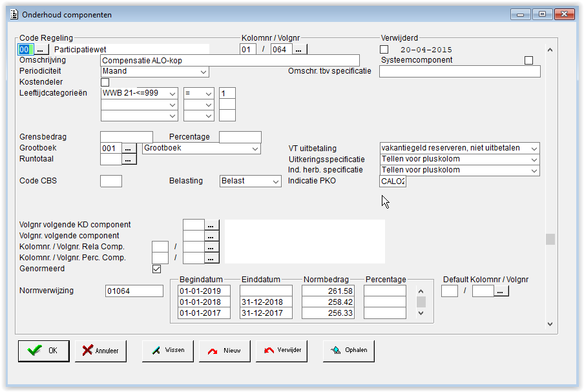The height and width of the screenshot is (392, 584).
Task: Click the Runtotaal input field
Action: [x=111, y=160]
